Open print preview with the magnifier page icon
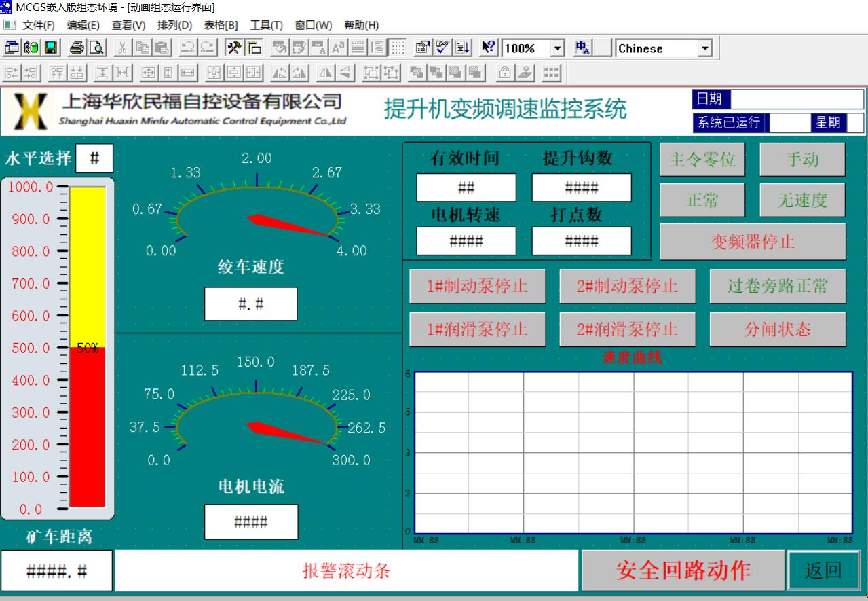The height and width of the screenshot is (601, 868). click(x=96, y=48)
